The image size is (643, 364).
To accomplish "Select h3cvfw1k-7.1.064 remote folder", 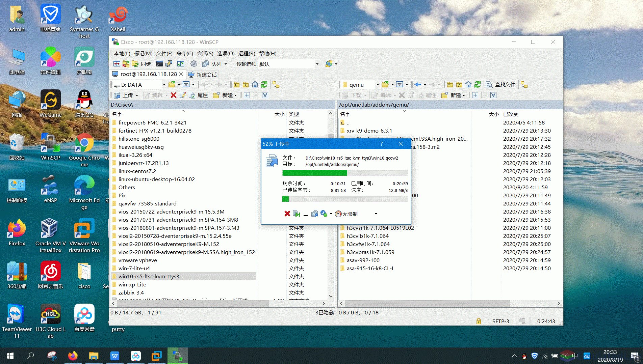I will (368, 244).
